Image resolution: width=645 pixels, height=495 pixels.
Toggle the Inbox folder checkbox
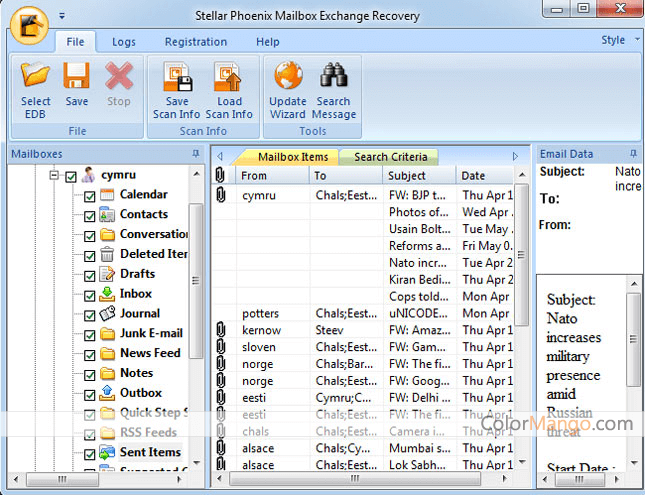[x=89, y=294]
